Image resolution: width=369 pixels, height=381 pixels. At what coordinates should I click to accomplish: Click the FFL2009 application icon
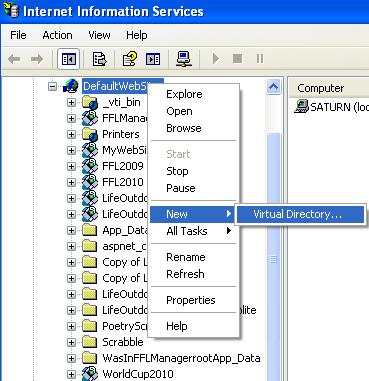pyautogui.click(x=90, y=166)
